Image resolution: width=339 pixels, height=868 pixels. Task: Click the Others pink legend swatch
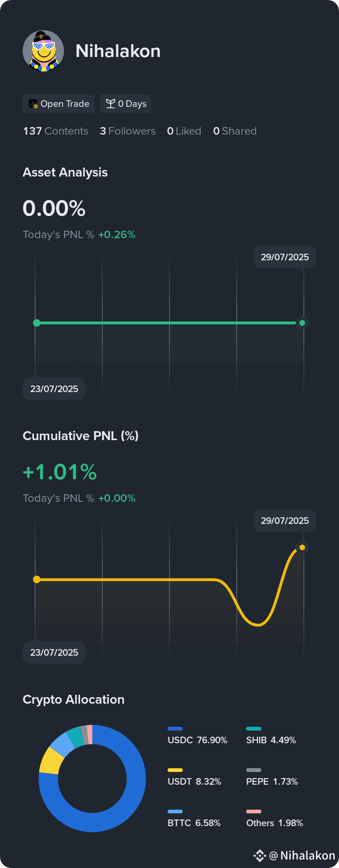(254, 812)
